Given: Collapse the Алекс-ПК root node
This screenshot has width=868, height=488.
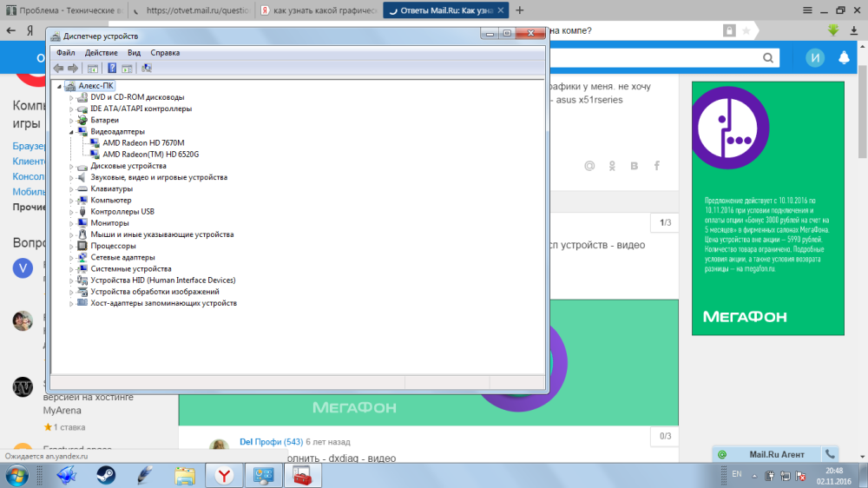Looking at the screenshot, I should point(59,86).
